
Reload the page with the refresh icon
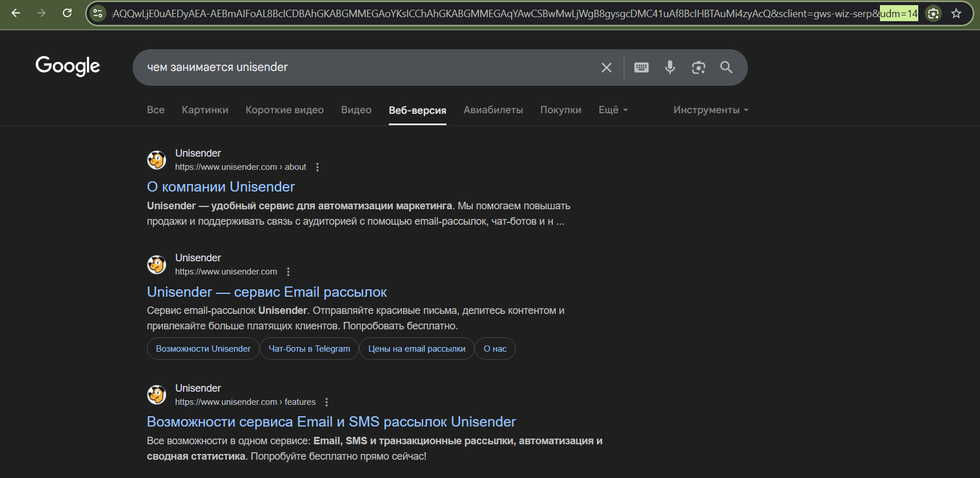[x=67, y=13]
